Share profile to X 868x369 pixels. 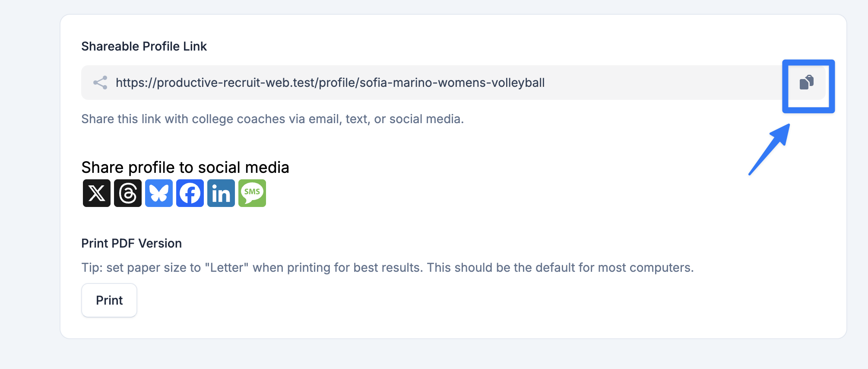97,193
